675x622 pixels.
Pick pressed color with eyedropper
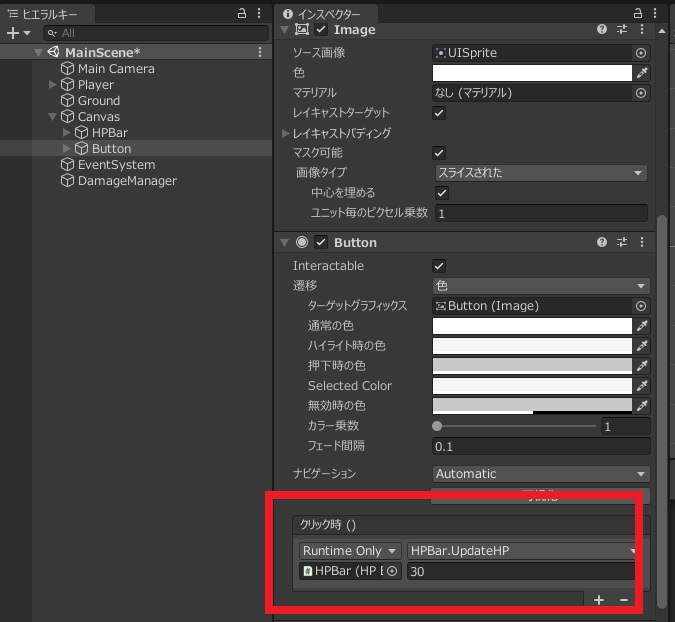point(642,366)
